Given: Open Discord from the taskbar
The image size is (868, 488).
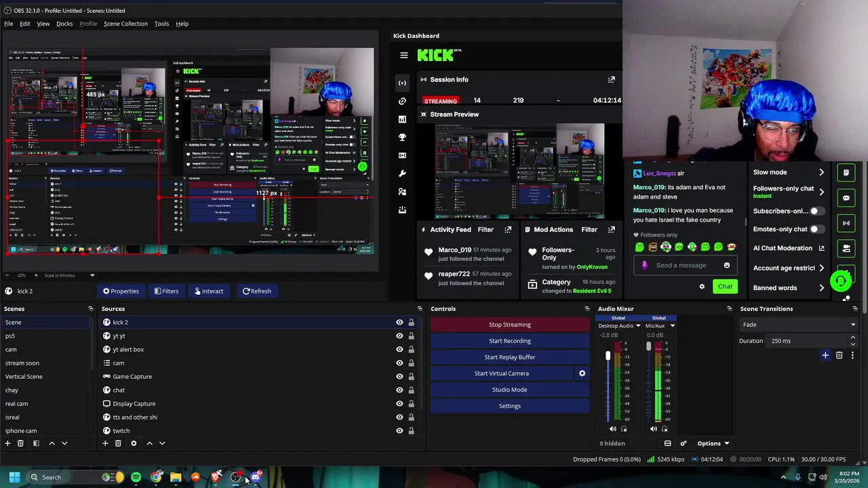Looking at the screenshot, I should 256,477.
